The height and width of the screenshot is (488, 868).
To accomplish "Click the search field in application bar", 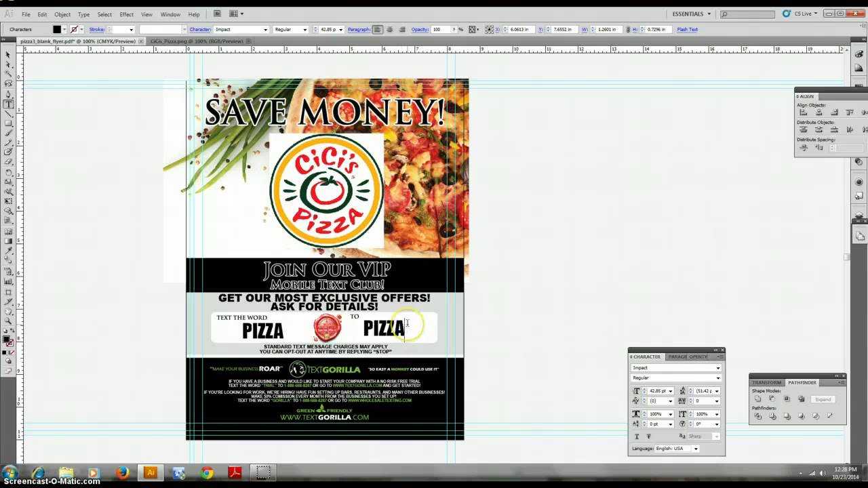I will point(747,14).
